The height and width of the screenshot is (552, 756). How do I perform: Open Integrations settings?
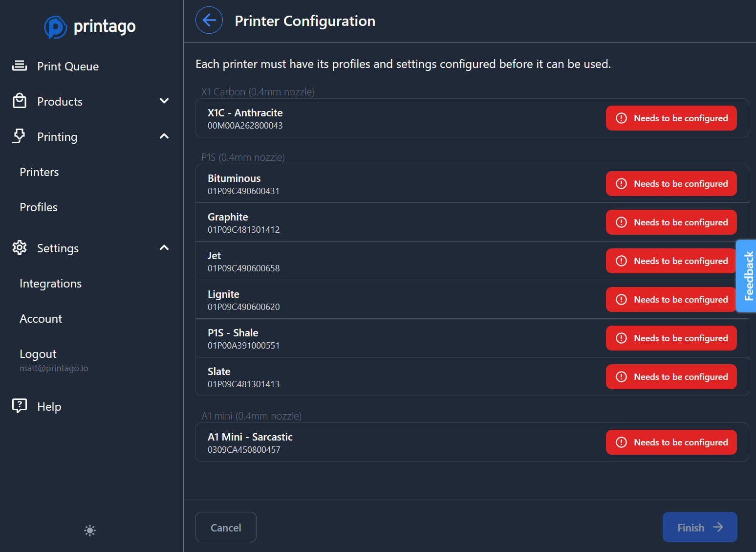pyautogui.click(x=50, y=284)
